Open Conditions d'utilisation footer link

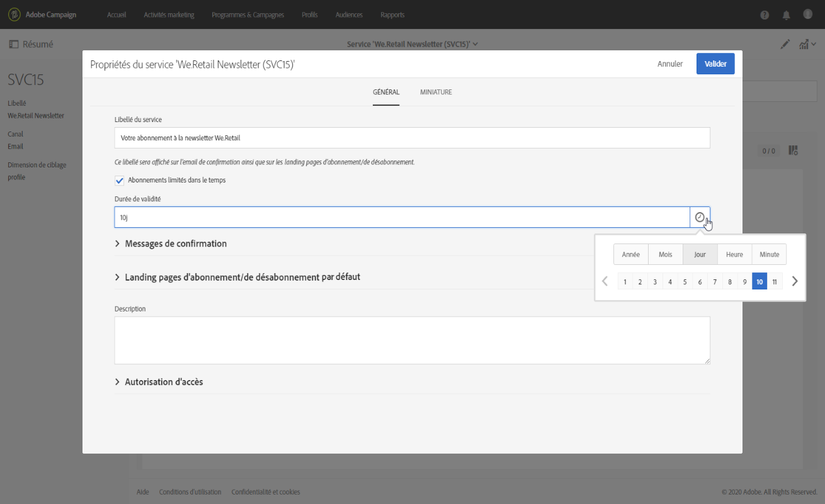click(x=190, y=492)
